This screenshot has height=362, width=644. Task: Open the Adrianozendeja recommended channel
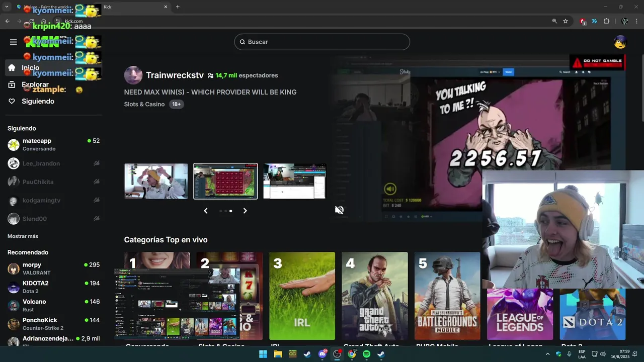(x=53, y=340)
